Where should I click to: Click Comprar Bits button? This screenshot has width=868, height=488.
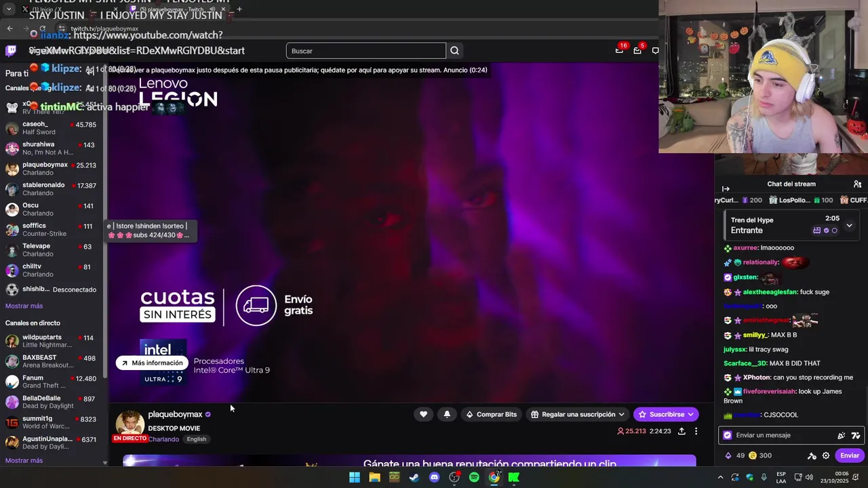point(491,414)
